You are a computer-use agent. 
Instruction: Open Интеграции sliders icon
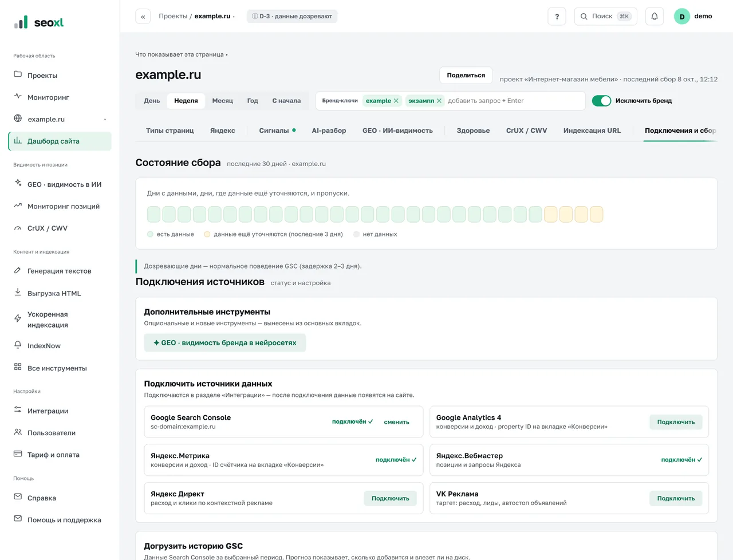[18, 410]
